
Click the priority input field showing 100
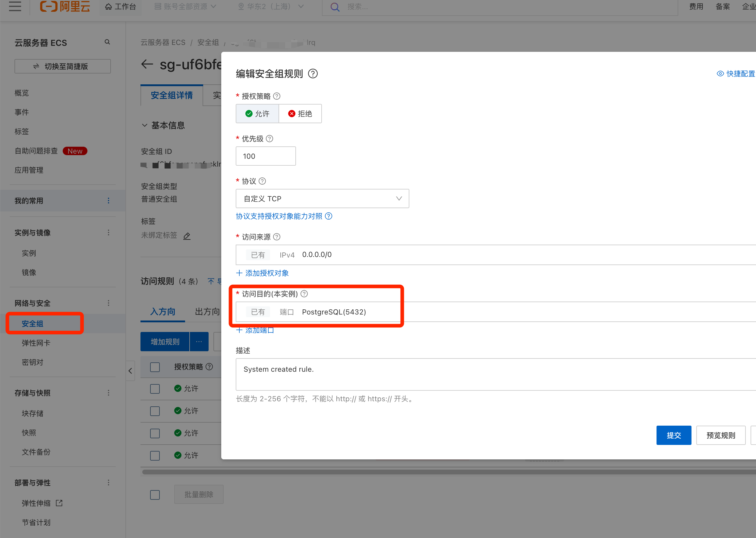[266, 156]
